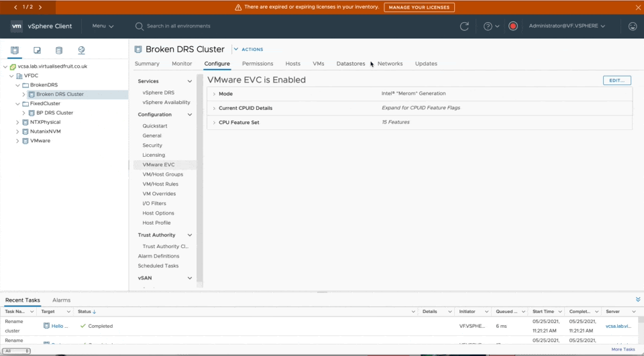Open the Actions menu for the cluster
This screenshot has width=644, height=356.
click(248, 49)
